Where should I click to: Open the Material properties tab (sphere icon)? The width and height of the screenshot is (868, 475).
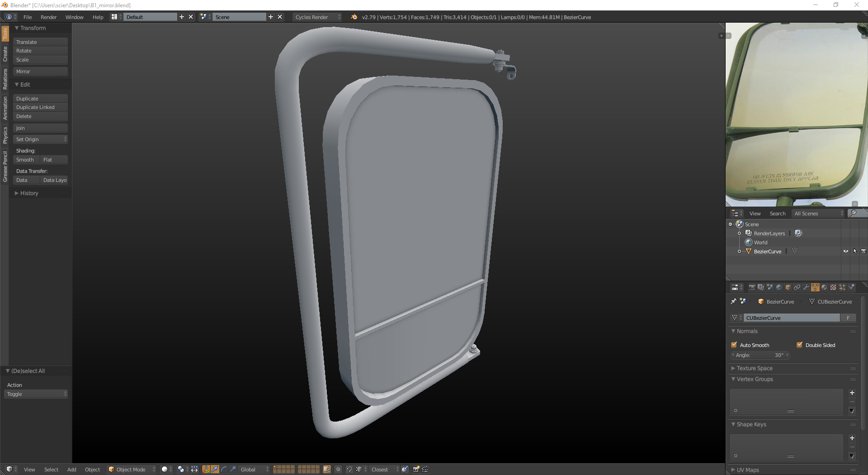coord(824,287)
